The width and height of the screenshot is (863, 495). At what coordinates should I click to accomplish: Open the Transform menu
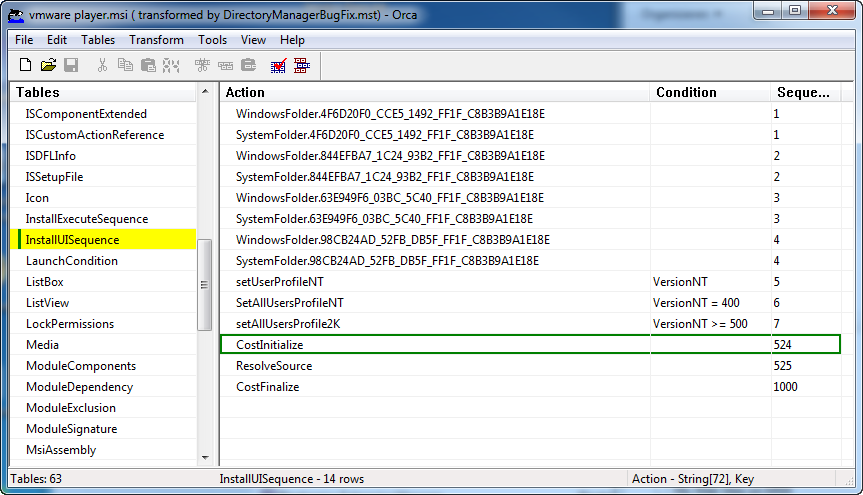point(156,40)
